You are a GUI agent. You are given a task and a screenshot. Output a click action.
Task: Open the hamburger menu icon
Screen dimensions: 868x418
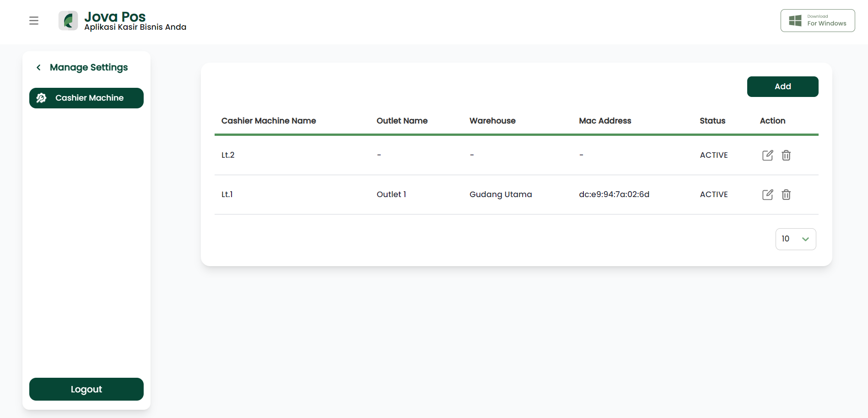click(34, 21)
